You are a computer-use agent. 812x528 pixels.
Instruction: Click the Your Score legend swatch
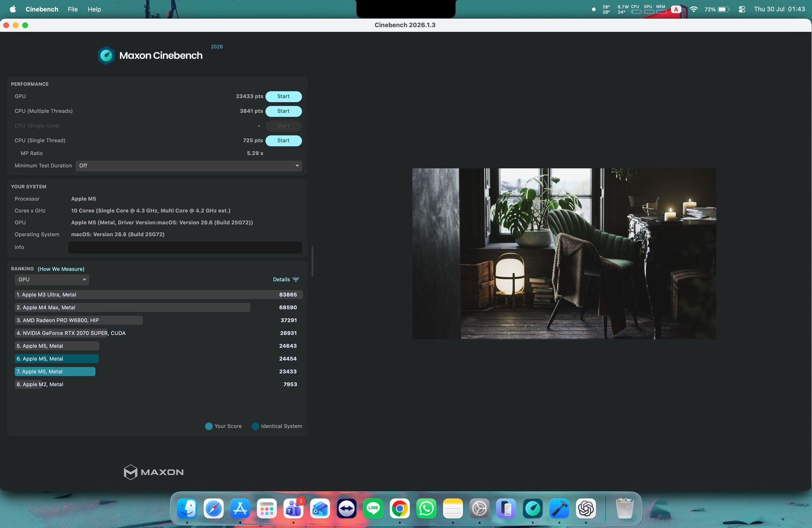pyautogui.click(x=209, y=426)
